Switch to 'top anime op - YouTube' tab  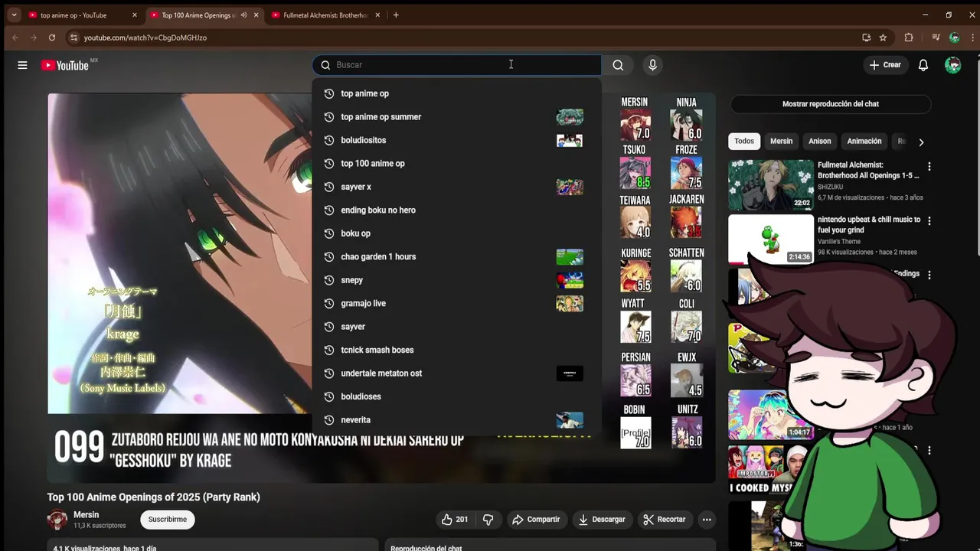coord(82,15)
